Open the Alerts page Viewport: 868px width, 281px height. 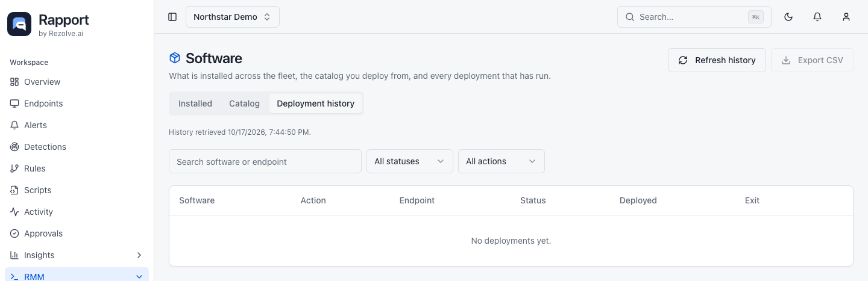coord(77,125)
